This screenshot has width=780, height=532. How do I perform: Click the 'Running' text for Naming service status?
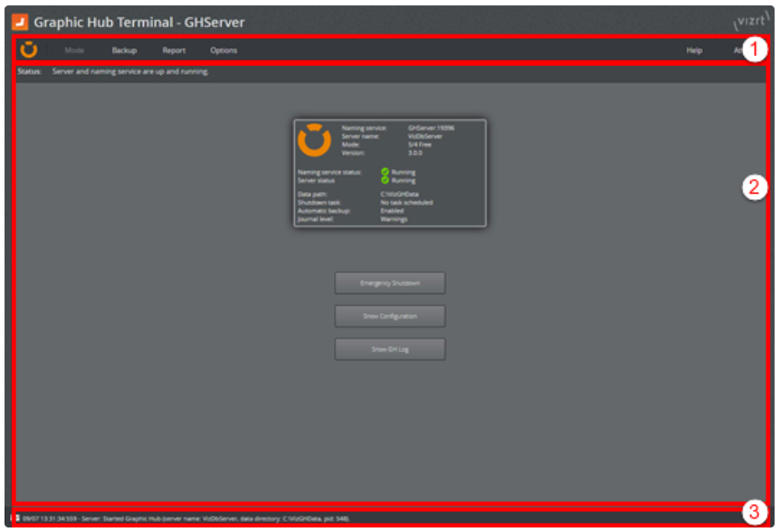[x=404, y=172]
